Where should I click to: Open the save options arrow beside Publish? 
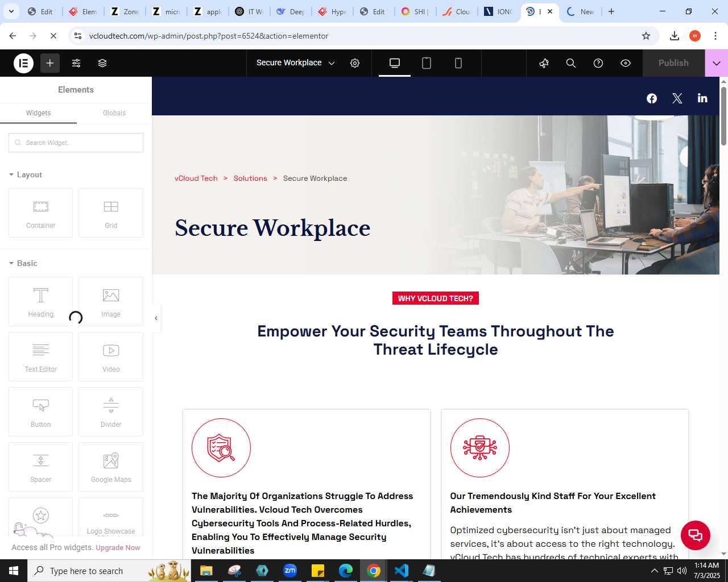tap(717, 63)
